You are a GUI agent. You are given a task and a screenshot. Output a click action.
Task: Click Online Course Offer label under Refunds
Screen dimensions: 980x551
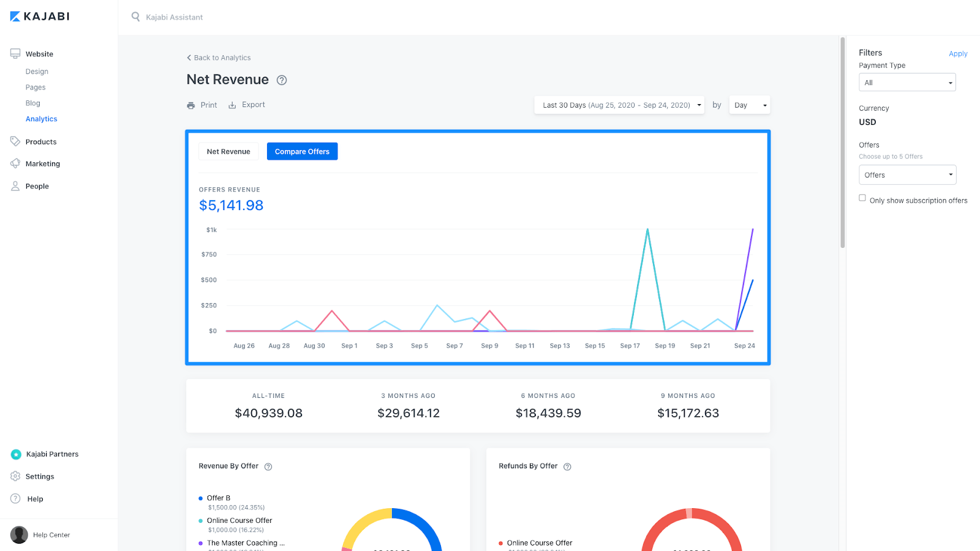coord(540,543)
